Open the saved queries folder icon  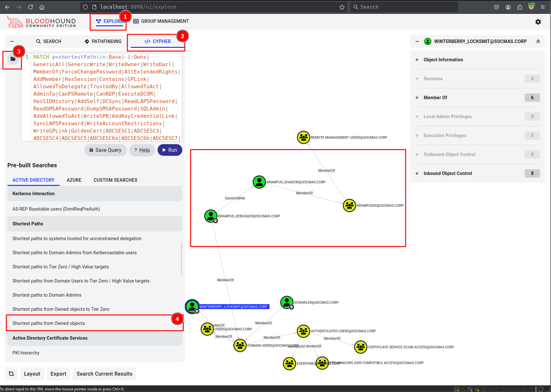[x=13, y=59]
